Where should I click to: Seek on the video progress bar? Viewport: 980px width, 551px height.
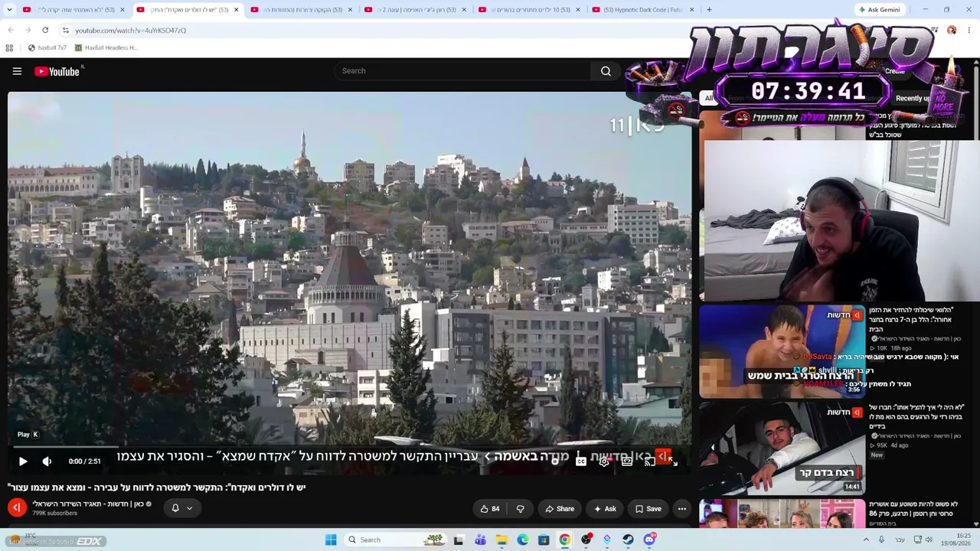[349, 447]
